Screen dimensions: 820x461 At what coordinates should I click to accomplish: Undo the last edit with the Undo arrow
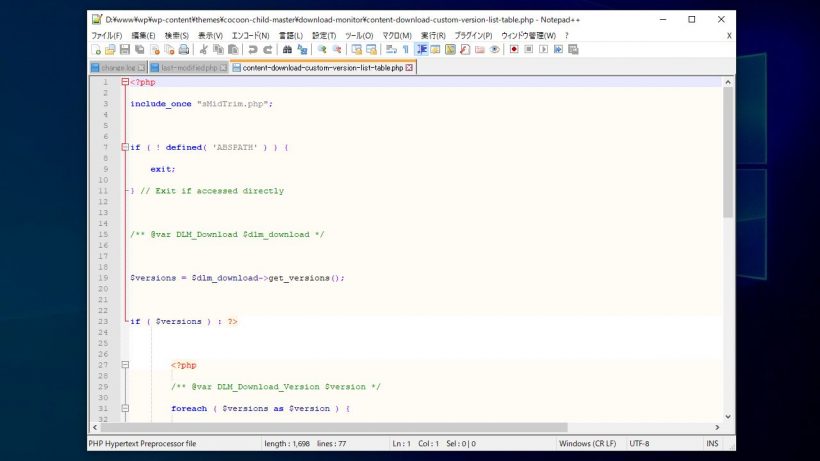[253, 50]
